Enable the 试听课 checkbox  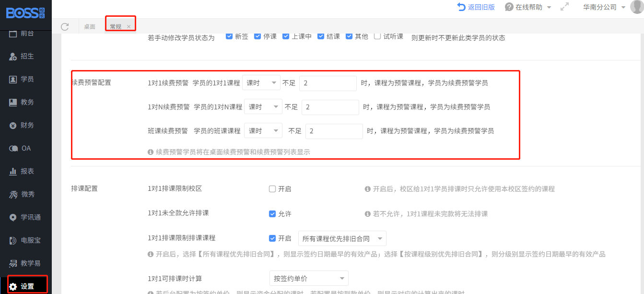377,36
